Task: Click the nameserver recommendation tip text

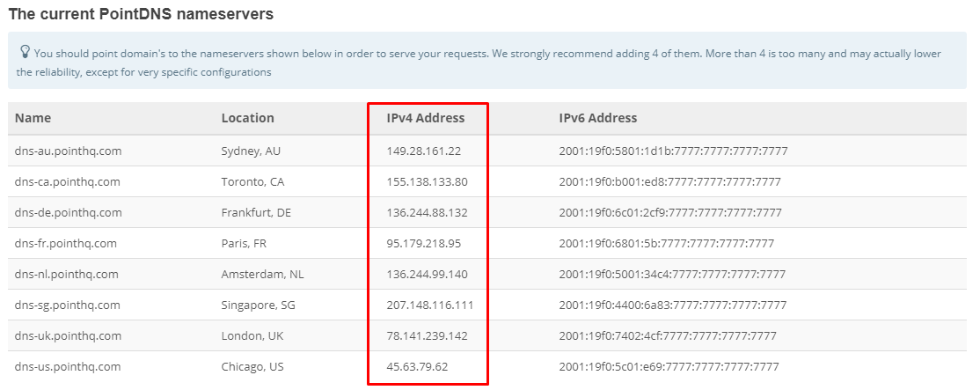Action: click(479, 63)
